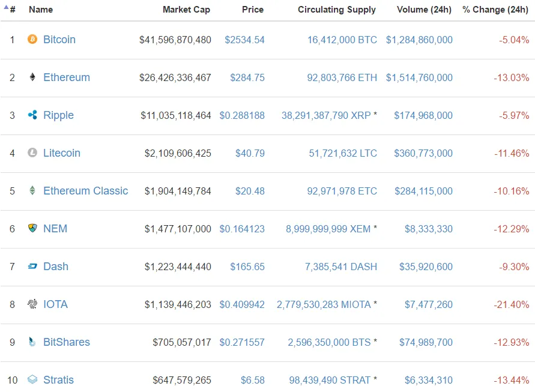Open the IOTA name link
This screenshot has height=392, width=535.
(55, 304)
